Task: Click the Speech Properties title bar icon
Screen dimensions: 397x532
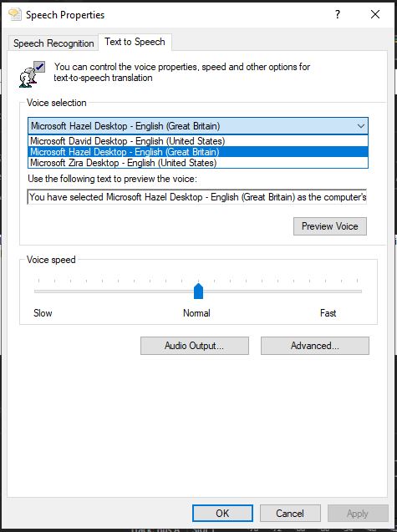Action: click(x=15, y=14)
